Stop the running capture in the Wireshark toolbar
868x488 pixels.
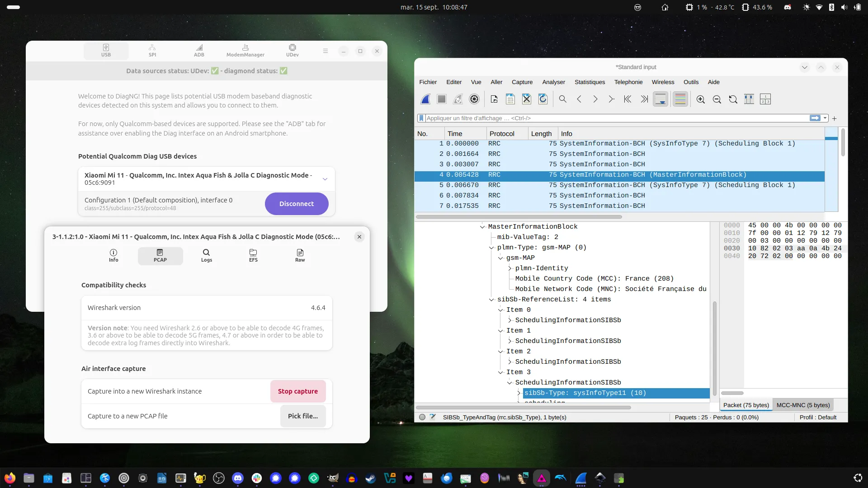tap(442, 99)
